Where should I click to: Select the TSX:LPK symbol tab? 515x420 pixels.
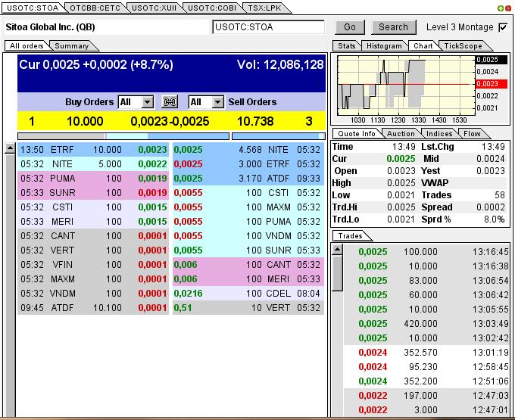click(x=263, y=8)
